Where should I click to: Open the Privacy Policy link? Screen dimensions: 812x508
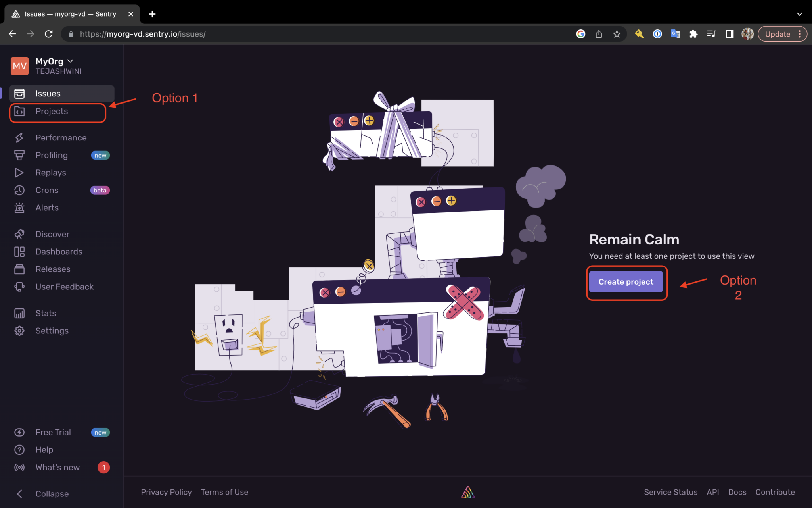point(166,492)
